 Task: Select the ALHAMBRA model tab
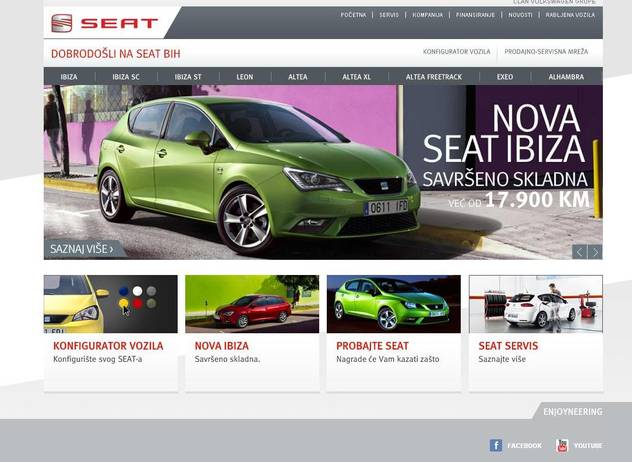click(566, 77)
